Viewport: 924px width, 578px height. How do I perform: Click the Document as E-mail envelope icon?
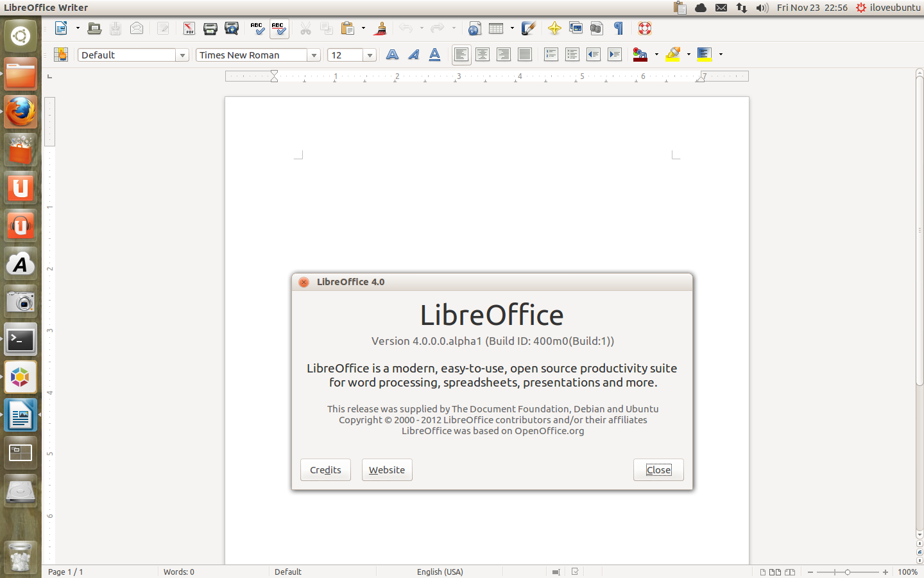(137, 28)
